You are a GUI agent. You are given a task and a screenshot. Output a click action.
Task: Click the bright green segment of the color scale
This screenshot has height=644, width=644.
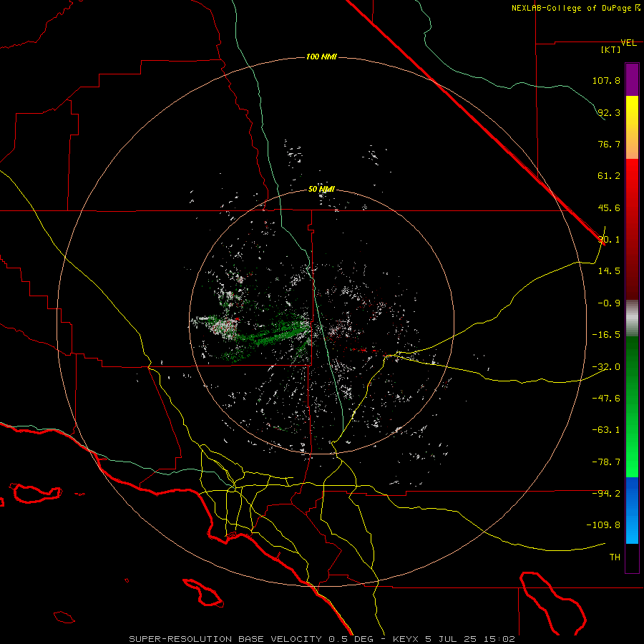(x=632, y=406)
